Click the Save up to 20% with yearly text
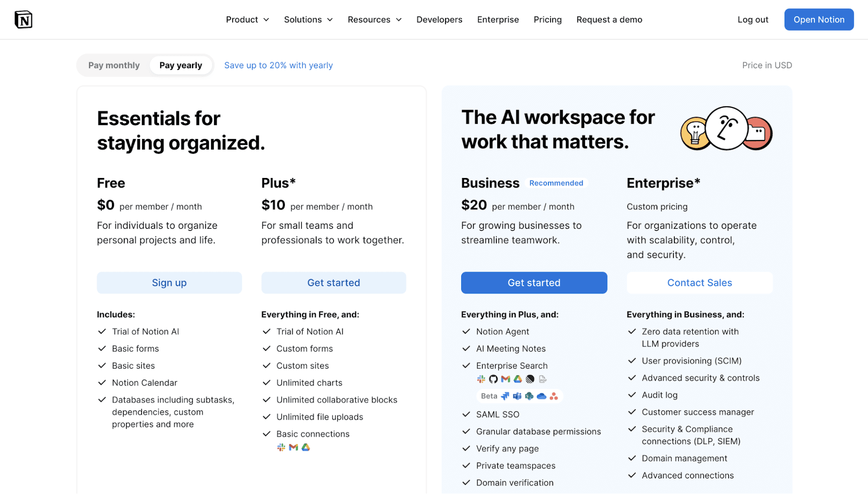This screenshot has height=494, width=868. click(278, 65)
